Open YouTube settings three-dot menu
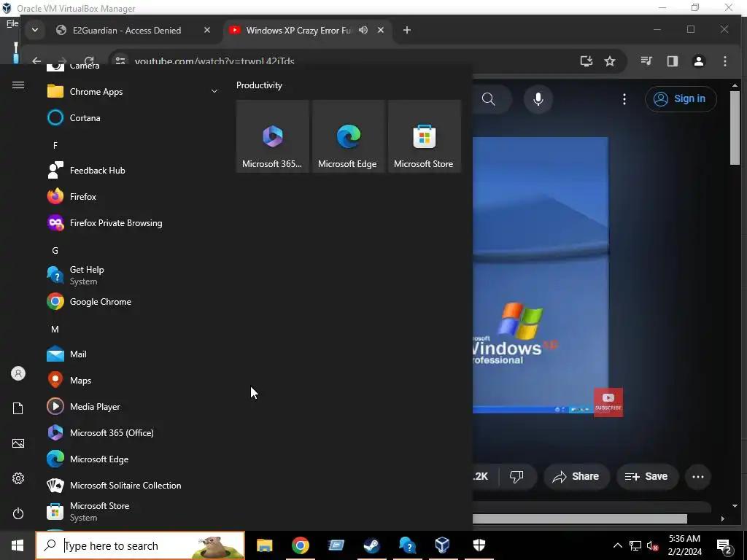Screen dimensions: 747x560 (x=624, y=99)
